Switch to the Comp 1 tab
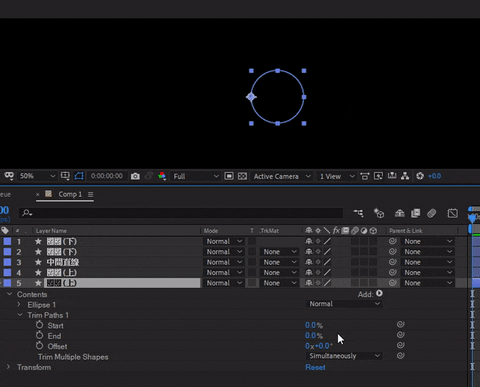The height and width of the screenshot is (387, 480). click(x=70, y=194)
